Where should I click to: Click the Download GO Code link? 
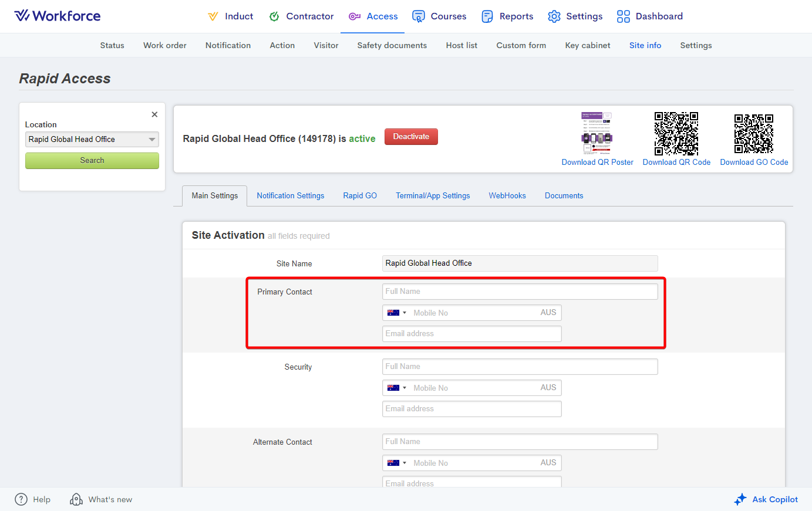(x=754, y=163)
